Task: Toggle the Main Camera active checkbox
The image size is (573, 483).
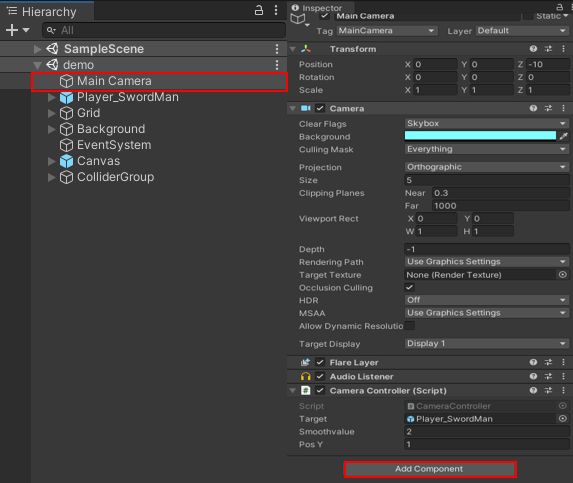Action: pyautogui.click(x=324, y=16)
